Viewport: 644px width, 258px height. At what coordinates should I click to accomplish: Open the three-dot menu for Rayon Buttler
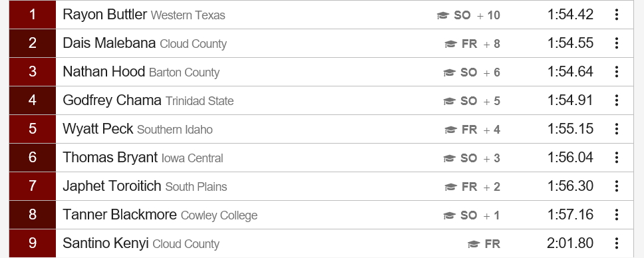pyautogui.click(x=617, y=15)
